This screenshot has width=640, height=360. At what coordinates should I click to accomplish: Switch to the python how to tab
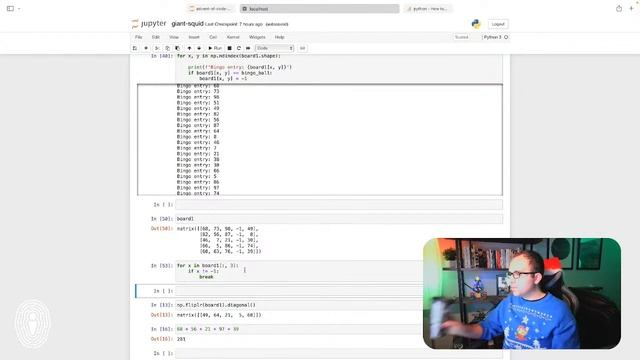pyautogui.click(x=428, y=9)
